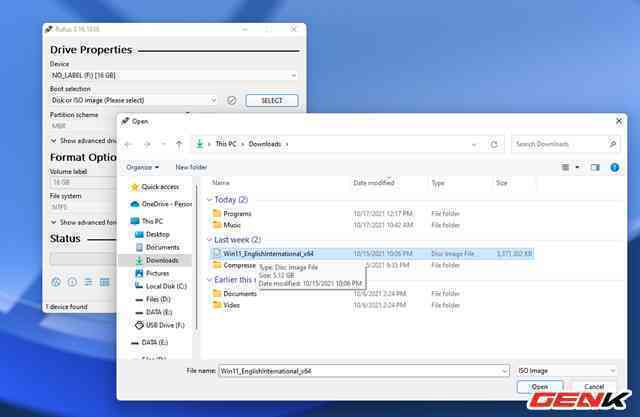Sort by Name column header
The height and width of the screenshot is (417, 640).
click(x=221, y=183)
